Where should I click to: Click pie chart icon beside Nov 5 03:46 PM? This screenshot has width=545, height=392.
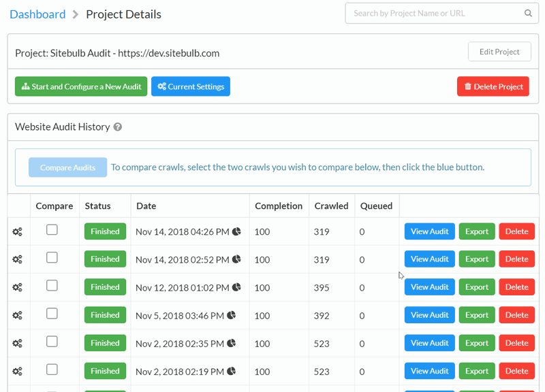click(x=232, y=315)
